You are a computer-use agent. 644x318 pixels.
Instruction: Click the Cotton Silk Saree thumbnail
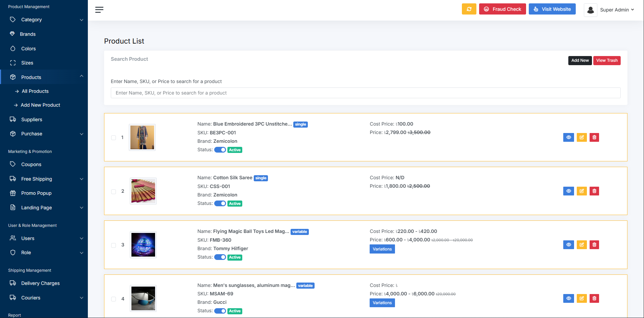pos(143,191)
